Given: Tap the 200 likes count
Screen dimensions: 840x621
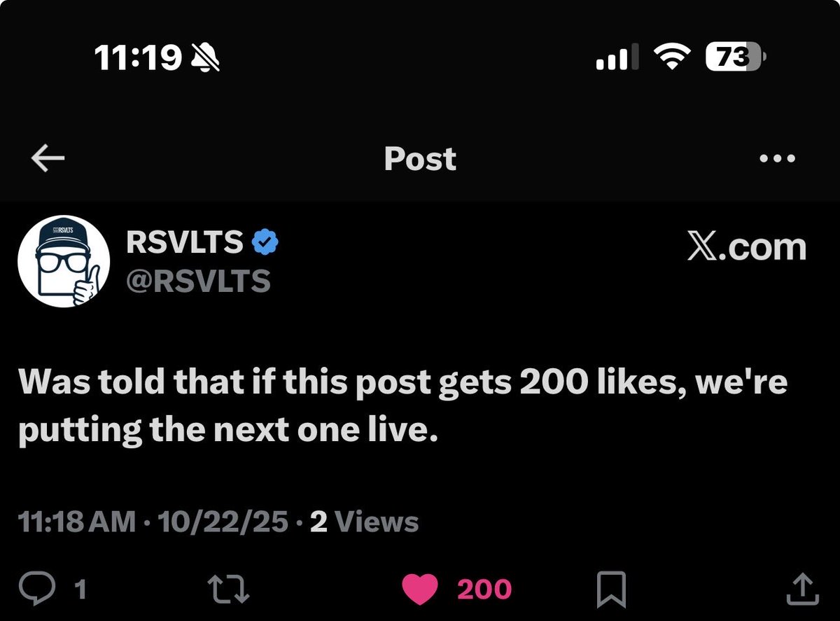Looking at the screenshot, I should (x=484, y=589).
